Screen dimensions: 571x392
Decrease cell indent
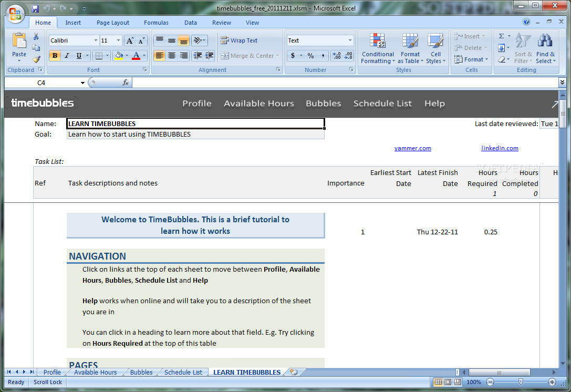coord(198,56)
